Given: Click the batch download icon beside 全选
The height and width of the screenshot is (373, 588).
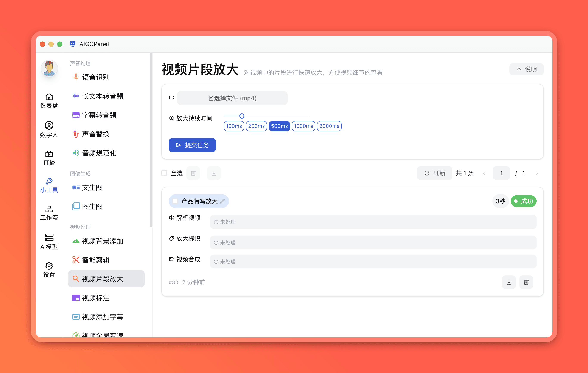Looking at the screenshot, I should click(214, 173).
